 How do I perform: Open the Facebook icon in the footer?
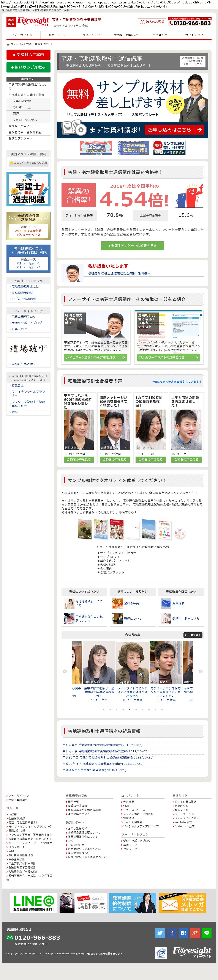tap(172, 933)
